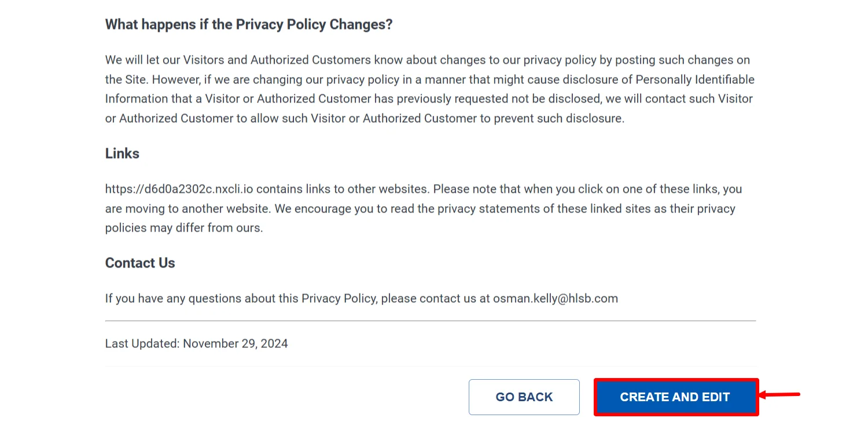868x440 pixels.
Task: Click the https://d6d0a2302c.nxcli.io URL text
Action: pyautogui.click(x=180, y=189)
